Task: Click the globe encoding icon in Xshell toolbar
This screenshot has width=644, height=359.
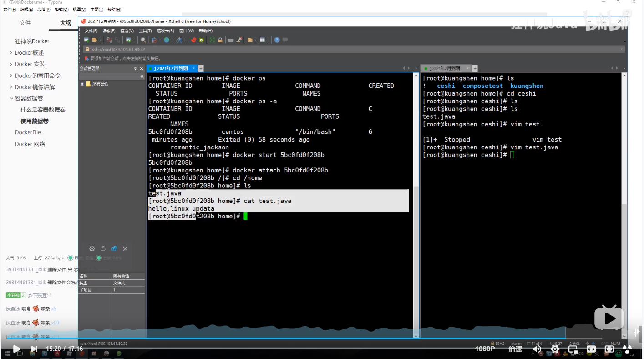Action: point(167,40)
